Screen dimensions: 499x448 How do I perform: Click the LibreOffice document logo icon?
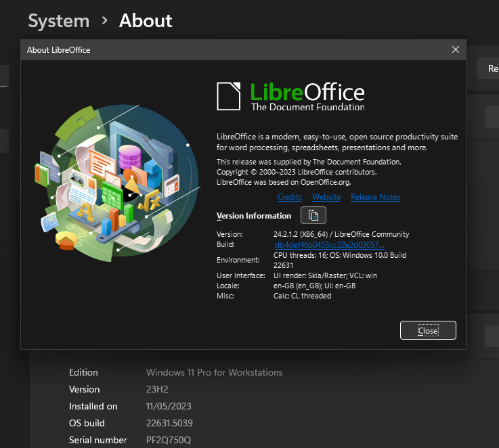[228, 96]
